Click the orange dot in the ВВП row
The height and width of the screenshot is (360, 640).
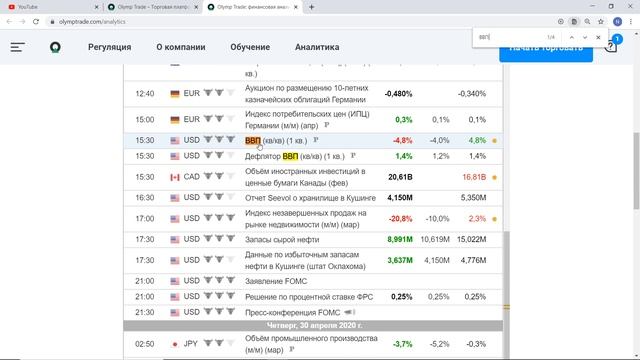[494, 140]
